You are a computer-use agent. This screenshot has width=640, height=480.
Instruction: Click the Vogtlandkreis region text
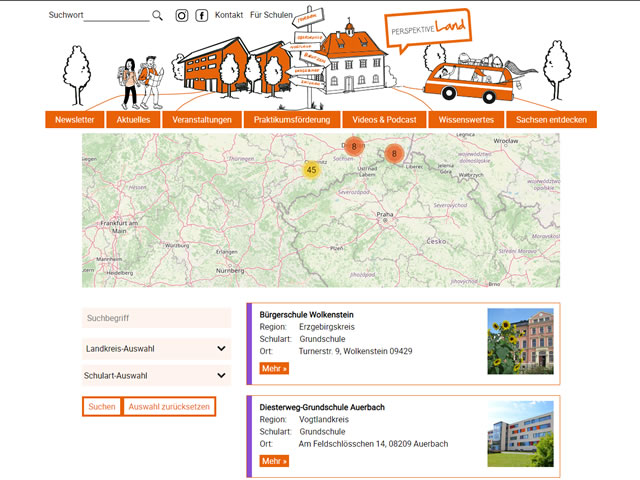click(x=324, y=420)
